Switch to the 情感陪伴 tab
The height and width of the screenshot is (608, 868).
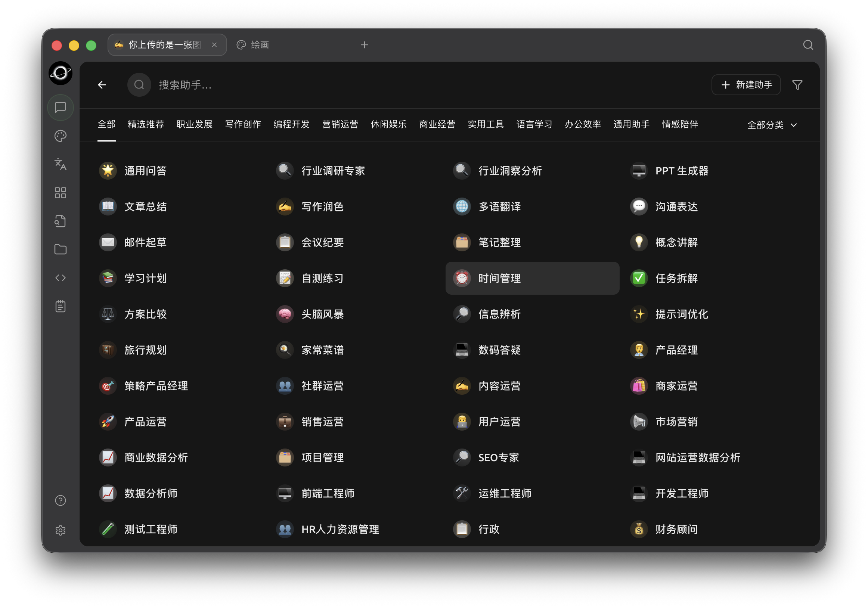pos(680,124)
